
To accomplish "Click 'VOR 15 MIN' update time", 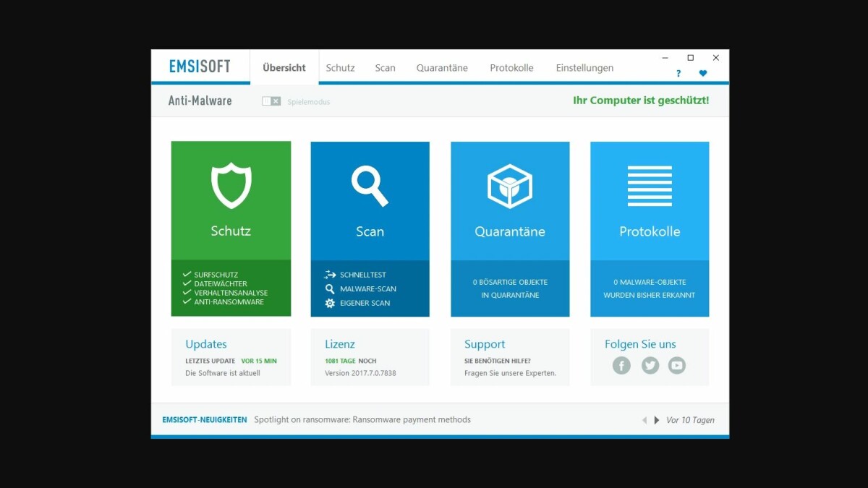I will pos(259,361).
